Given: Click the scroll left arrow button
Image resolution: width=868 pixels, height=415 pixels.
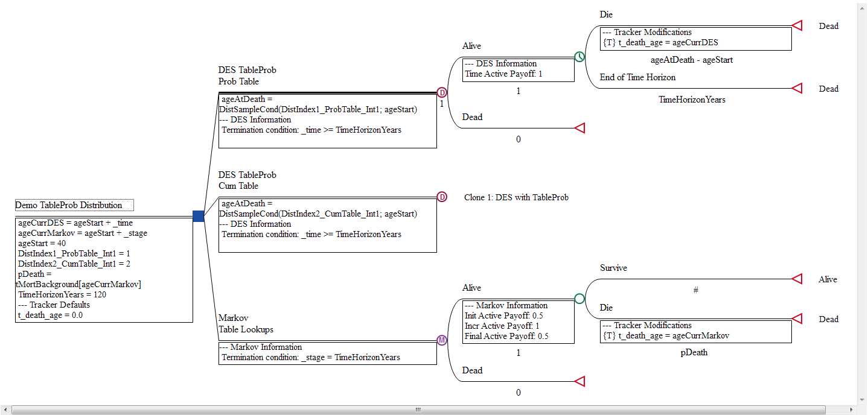Looking at the screenshot, I should point(5,410).
